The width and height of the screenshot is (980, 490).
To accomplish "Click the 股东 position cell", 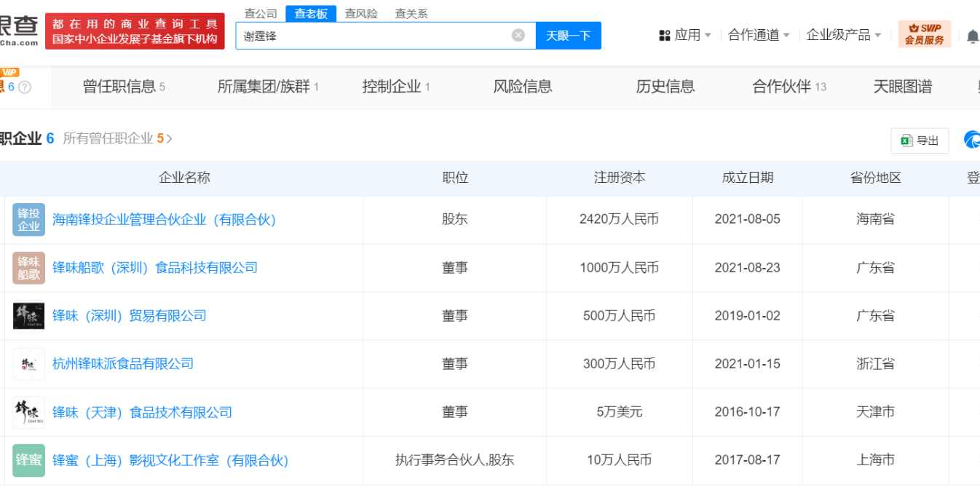I will coord(455,219).
